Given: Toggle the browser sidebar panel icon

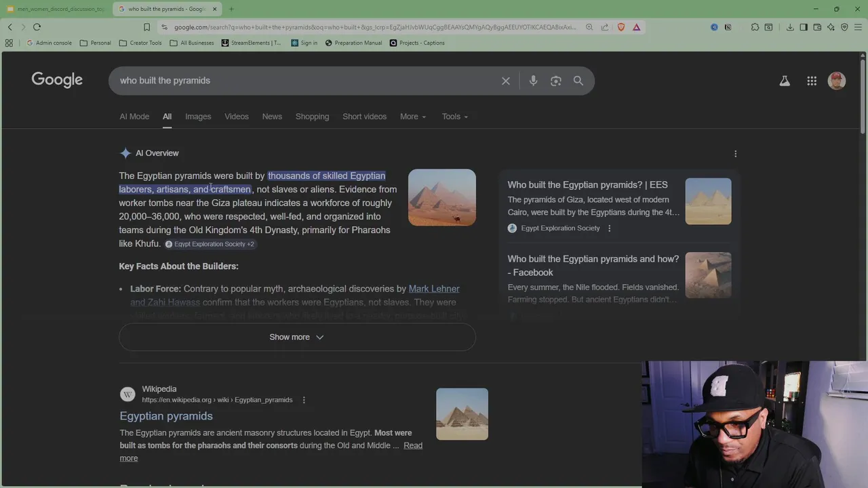Looking at the screenshot, I should tap(804, 27).
